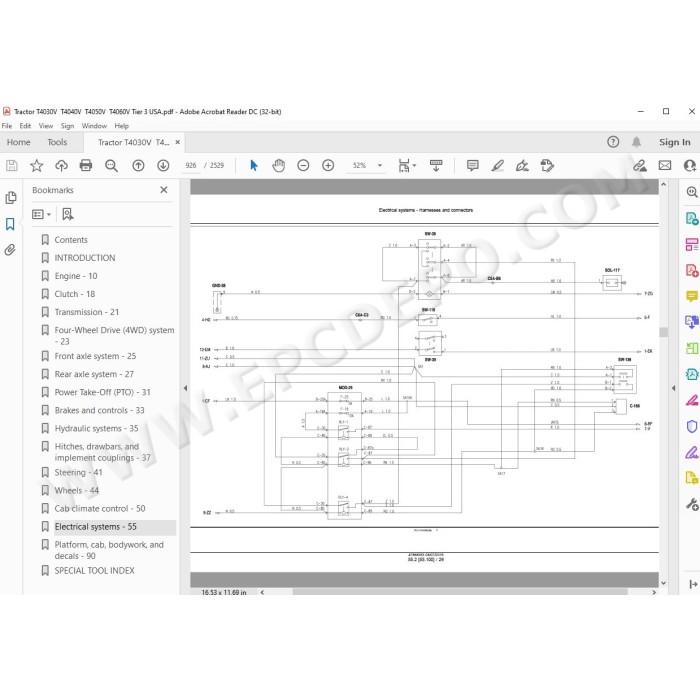Click the Sign In link
This screenshot has width=700, height=700.
[675, 142]
